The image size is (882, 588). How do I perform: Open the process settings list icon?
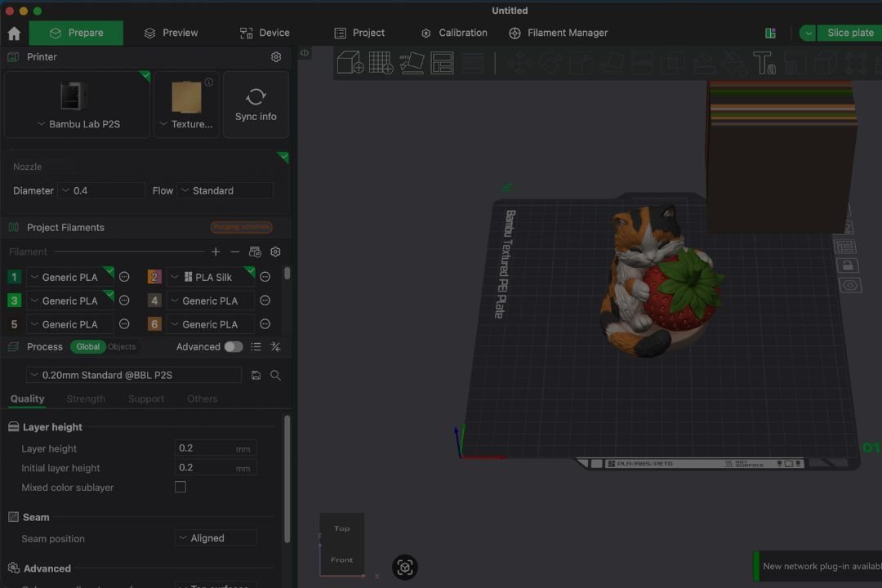(256, 346)
